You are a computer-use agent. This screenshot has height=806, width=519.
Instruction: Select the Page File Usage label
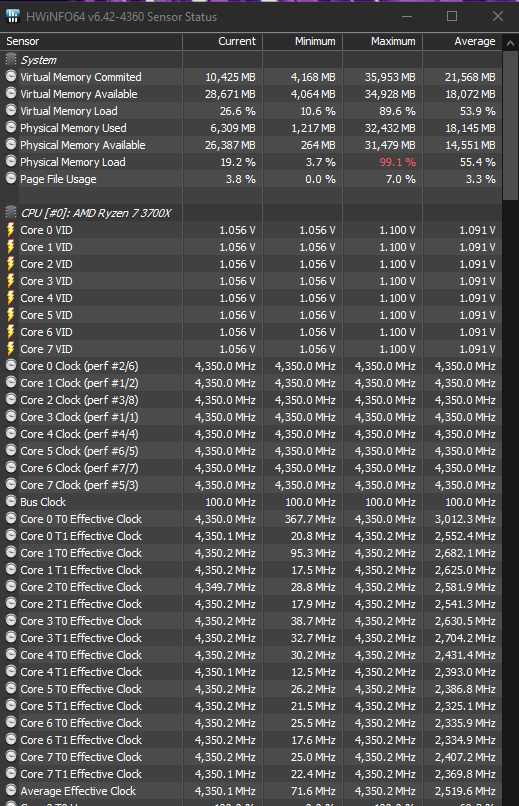tap(58, 179)
